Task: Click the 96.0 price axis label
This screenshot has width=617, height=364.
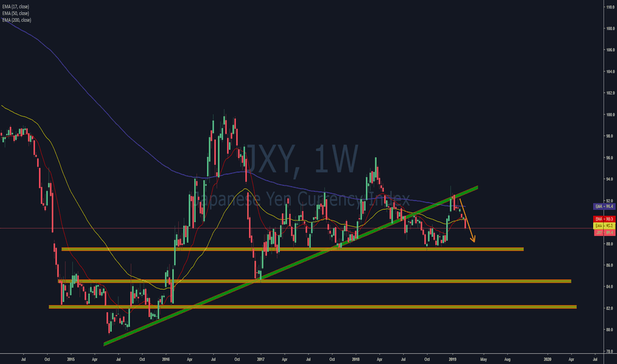Action: click(610, 158)
